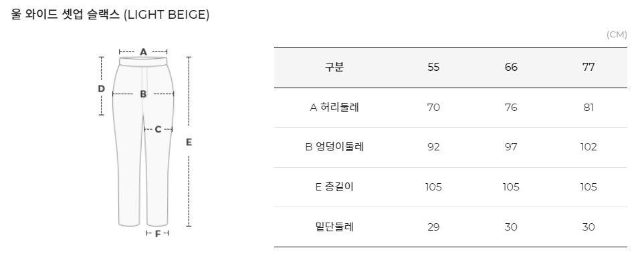Select the C thigh marker on diagram
The image size is (644, 260).
(158, 130)
